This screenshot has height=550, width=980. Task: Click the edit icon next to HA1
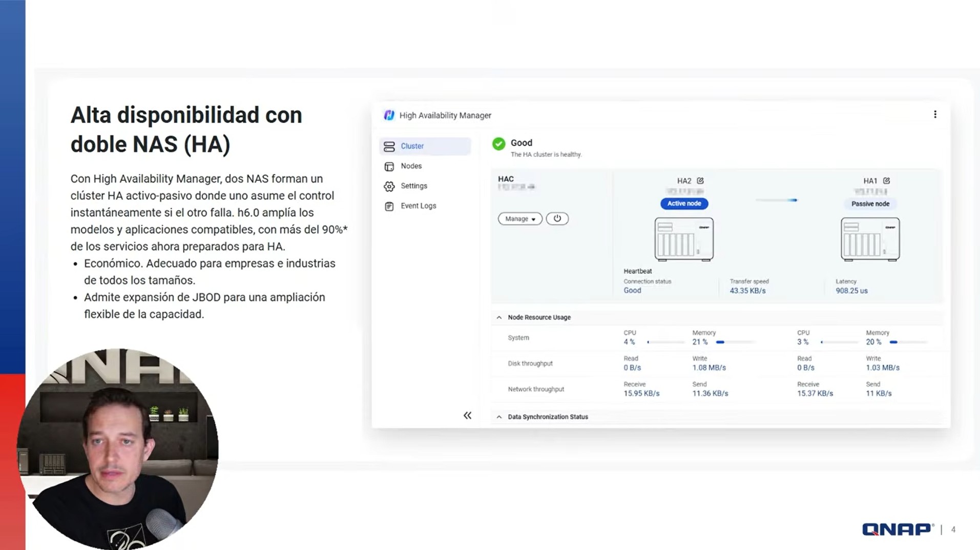click(886, 181)
